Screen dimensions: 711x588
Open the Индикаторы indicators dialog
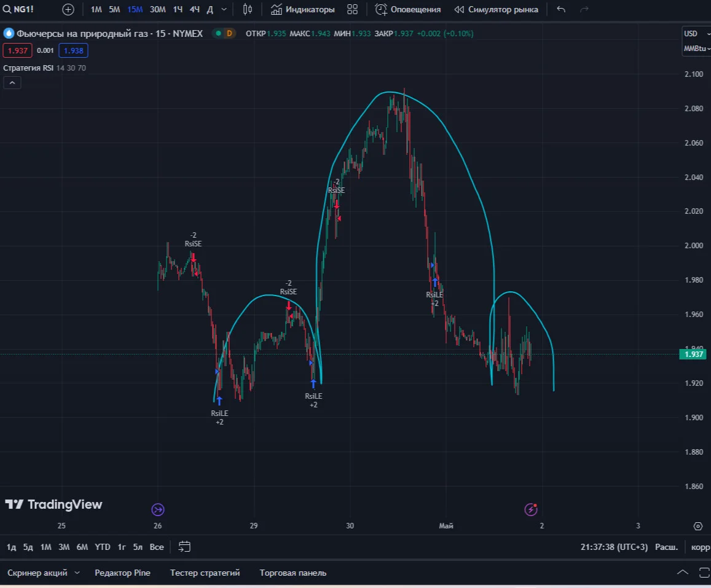(303, 9)
